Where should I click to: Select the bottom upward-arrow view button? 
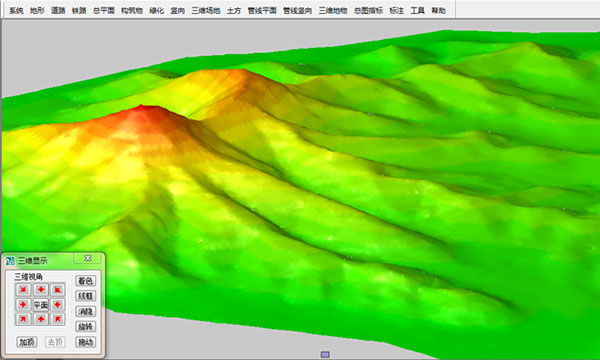point(41,319)
